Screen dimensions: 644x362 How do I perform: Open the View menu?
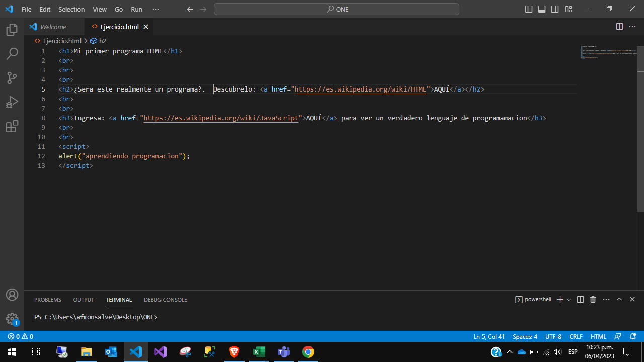coord(100,9)
